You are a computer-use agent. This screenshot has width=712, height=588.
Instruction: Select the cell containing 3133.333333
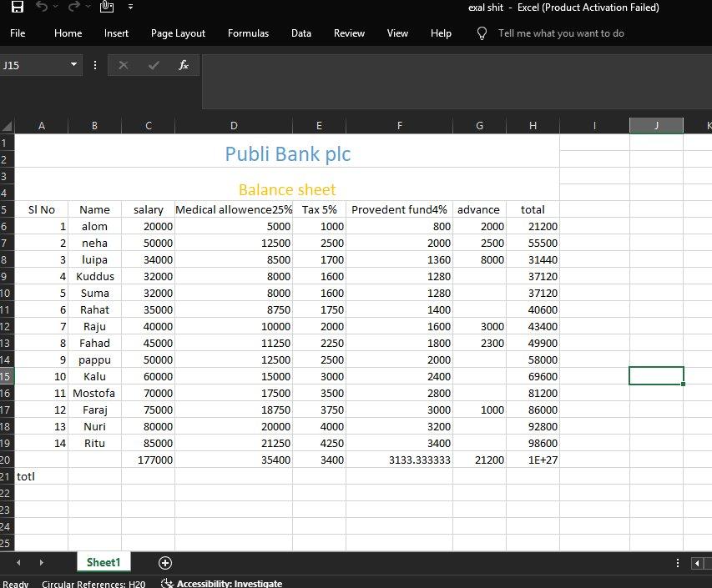(400, 460)
